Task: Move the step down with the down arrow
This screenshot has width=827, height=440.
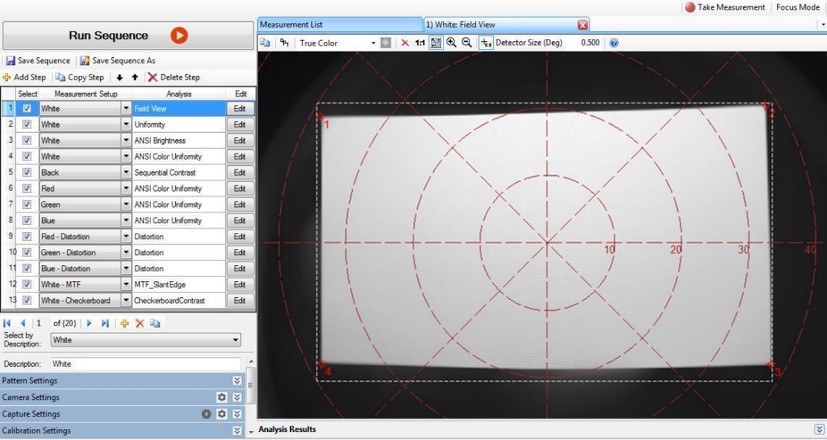Action: (120, 77)
